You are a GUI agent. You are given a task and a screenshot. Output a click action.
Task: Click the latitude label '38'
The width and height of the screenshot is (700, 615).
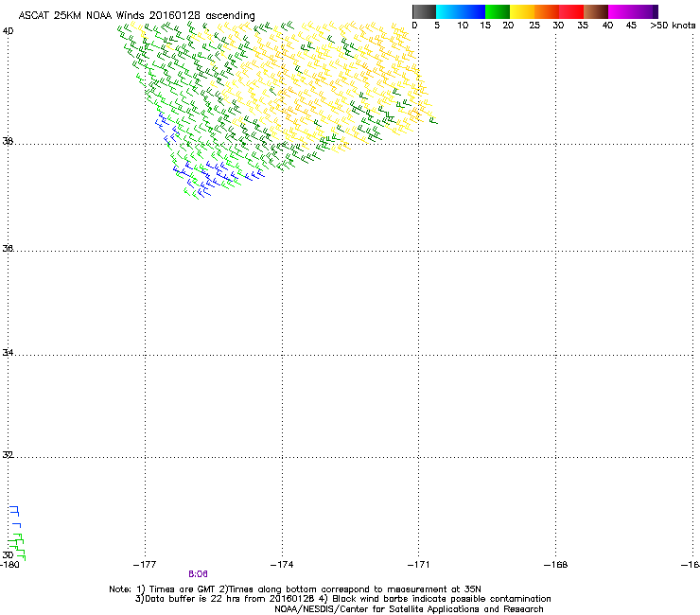coord(8,141)
